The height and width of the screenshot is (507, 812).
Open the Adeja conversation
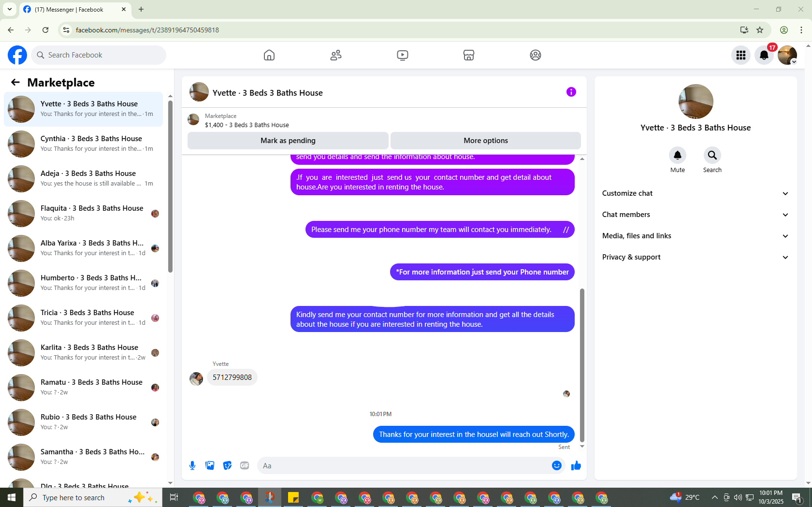tap(83, 179)
